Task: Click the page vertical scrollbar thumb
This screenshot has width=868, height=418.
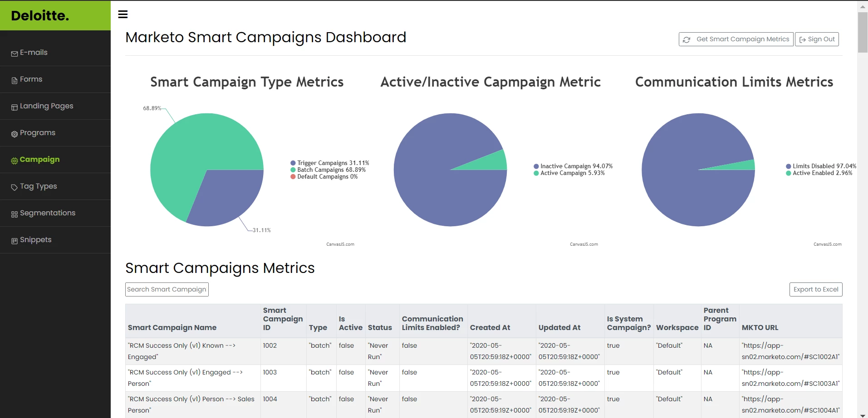Action: [863, 32]
